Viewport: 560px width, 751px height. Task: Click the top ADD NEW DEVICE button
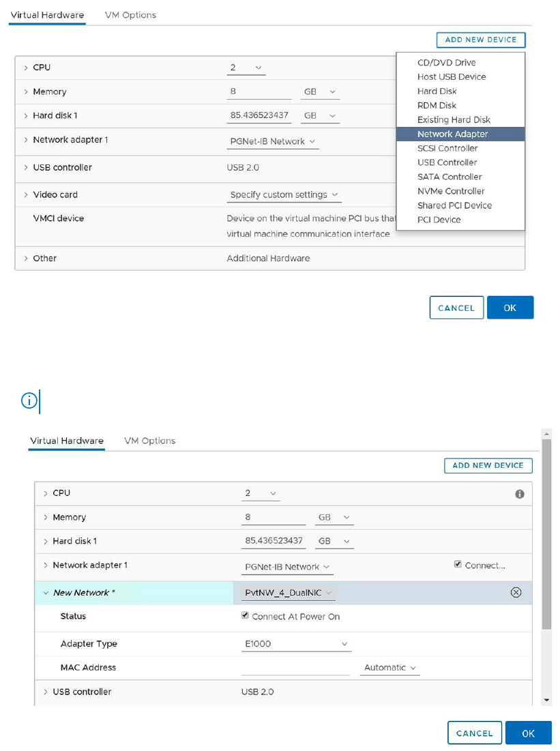coord(481,40)
